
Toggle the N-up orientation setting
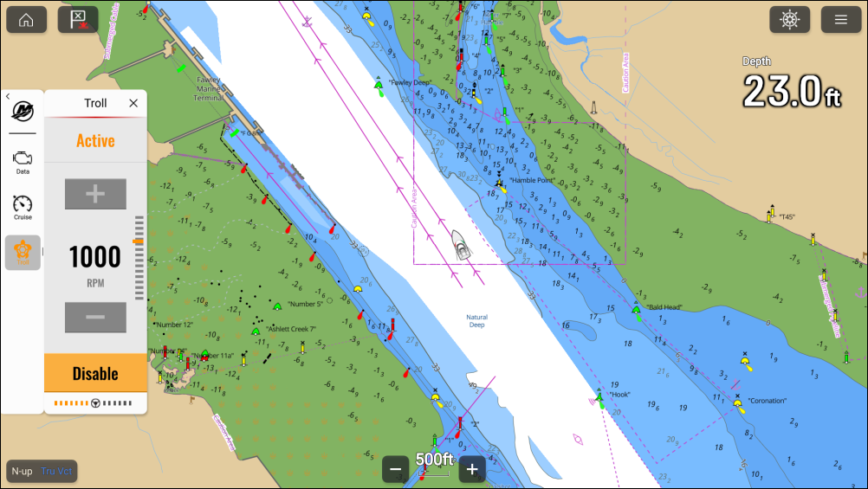(23, 471)
